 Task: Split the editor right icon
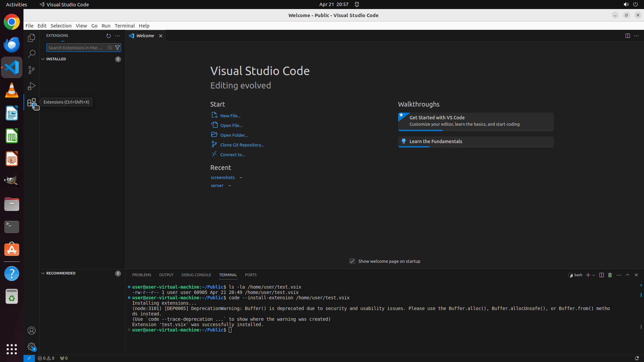click(x=628, y=36)
